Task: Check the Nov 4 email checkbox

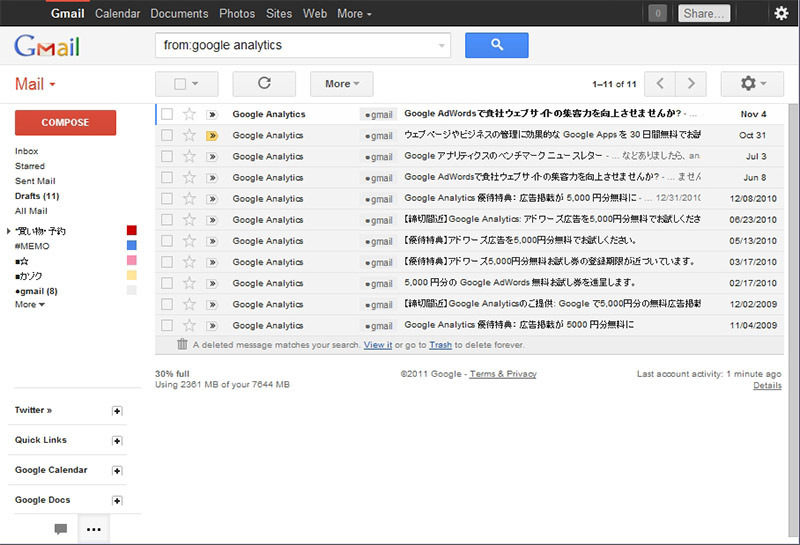Action: (167, 114)
